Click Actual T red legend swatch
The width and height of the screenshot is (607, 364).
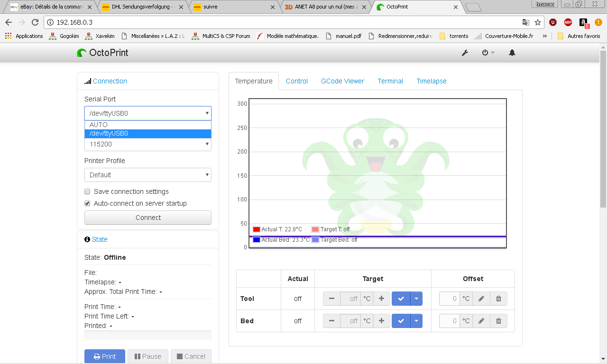[257, 229]
